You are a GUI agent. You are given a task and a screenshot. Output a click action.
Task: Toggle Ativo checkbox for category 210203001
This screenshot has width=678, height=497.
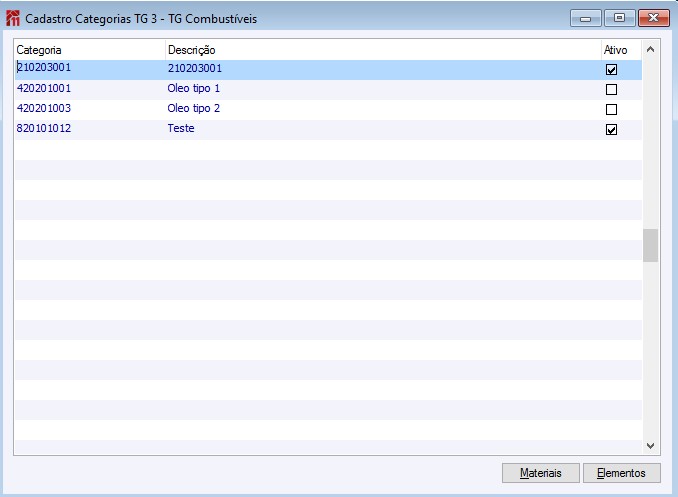point(611,70)
